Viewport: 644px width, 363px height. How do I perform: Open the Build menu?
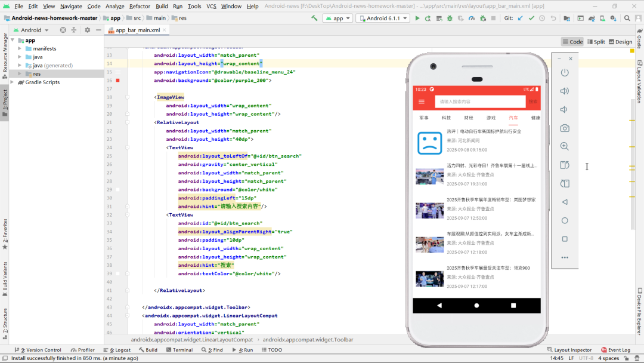(x=162, y=6)
